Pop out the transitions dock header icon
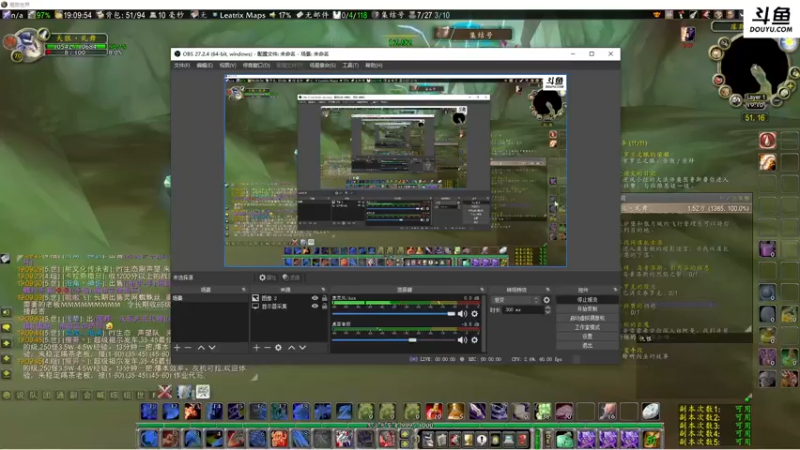This screenshot has width=800, height=450. [x=547, y=290]
